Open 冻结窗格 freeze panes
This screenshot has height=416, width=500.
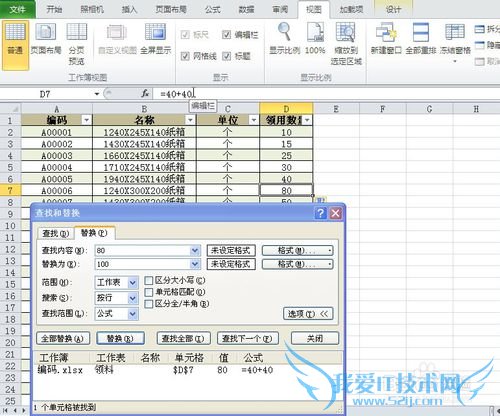pyautogui.click(x=455, y=43)
